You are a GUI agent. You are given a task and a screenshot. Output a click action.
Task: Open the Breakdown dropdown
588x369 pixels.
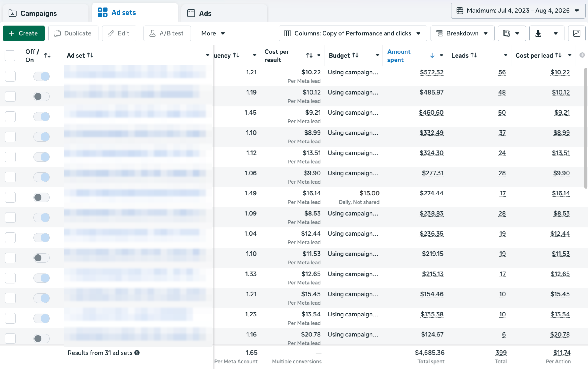tap(462, 33)
